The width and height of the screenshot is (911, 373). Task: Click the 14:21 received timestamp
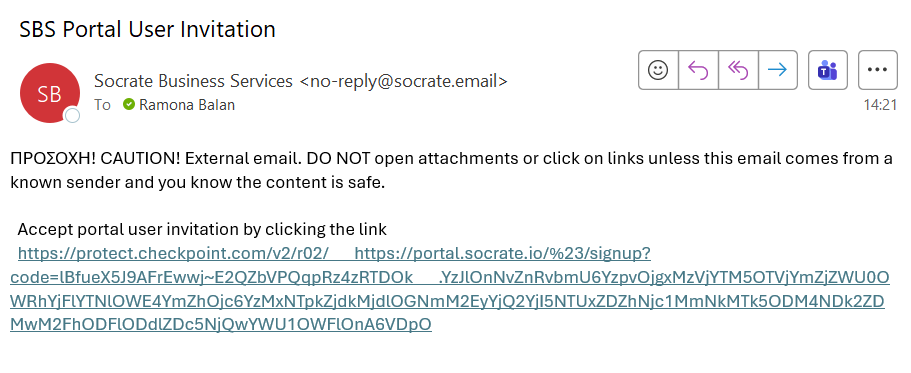tap(880, 105)
